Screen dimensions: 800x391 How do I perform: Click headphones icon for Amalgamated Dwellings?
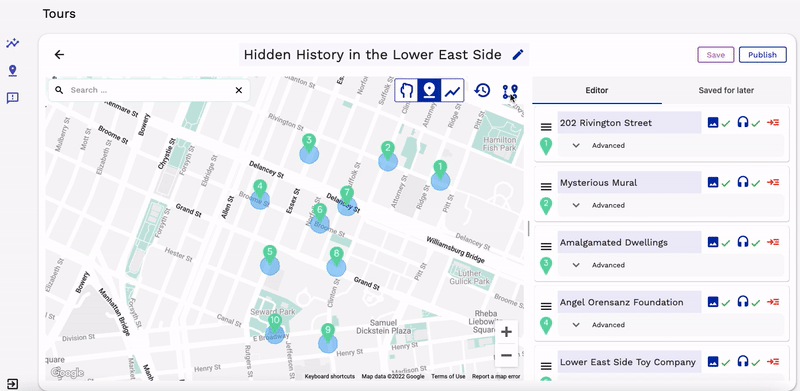tap(743, 242)
